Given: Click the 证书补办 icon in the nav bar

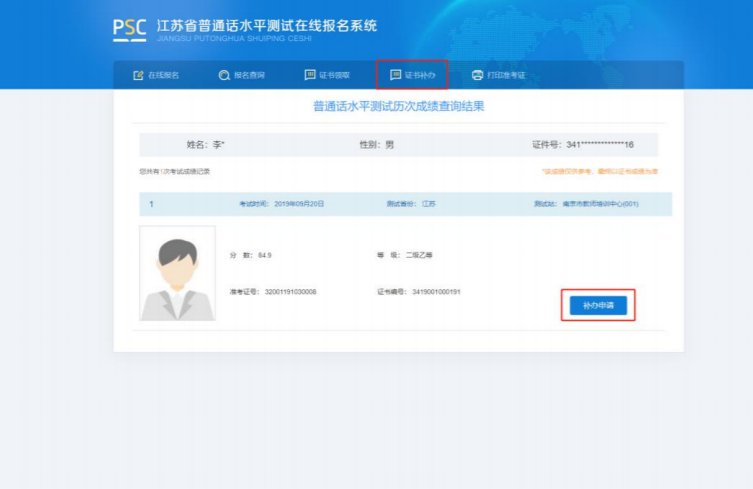Looking at the screenshot, I should tap(395, 75).
